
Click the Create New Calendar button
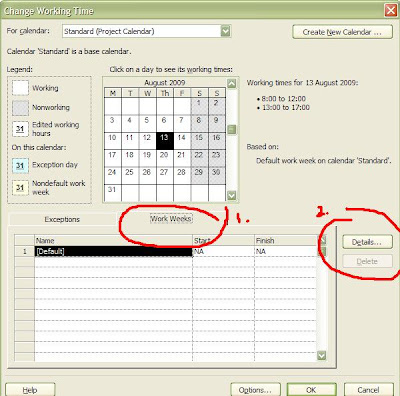(342, 32)
